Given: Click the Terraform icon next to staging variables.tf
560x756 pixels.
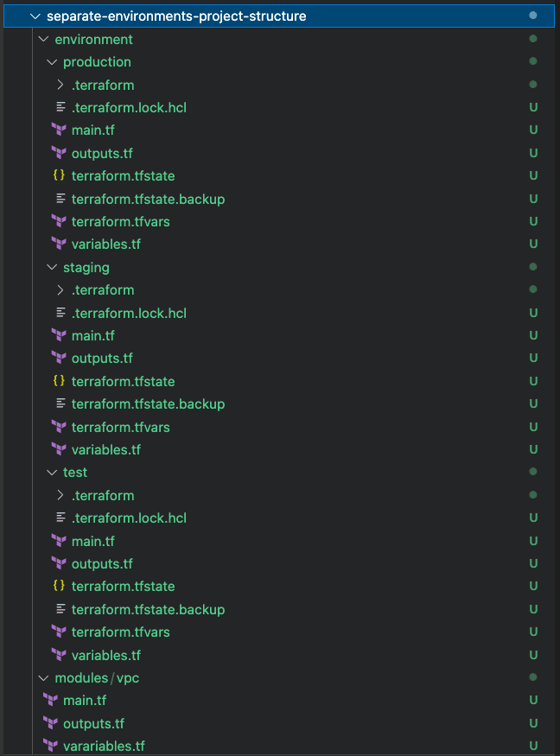Looking at the screenshot, I should coord(59,449).
